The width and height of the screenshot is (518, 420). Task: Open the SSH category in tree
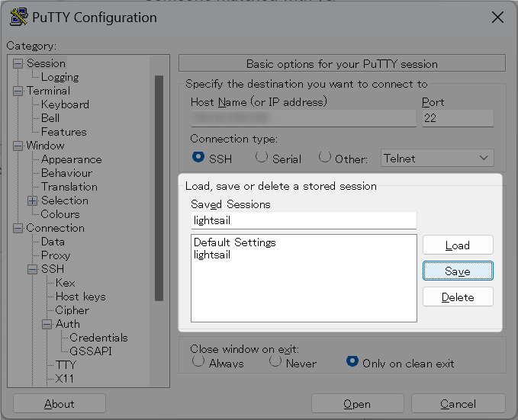[53, 269]
